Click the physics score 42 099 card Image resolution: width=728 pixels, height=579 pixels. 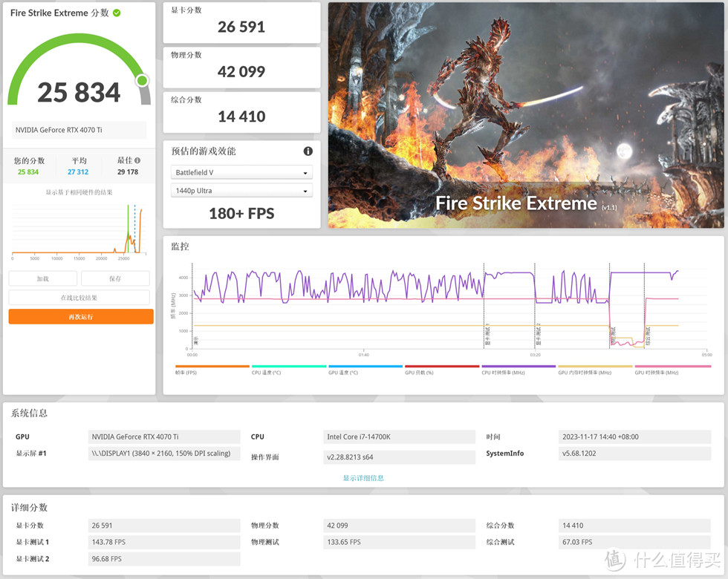click(241, 68)
